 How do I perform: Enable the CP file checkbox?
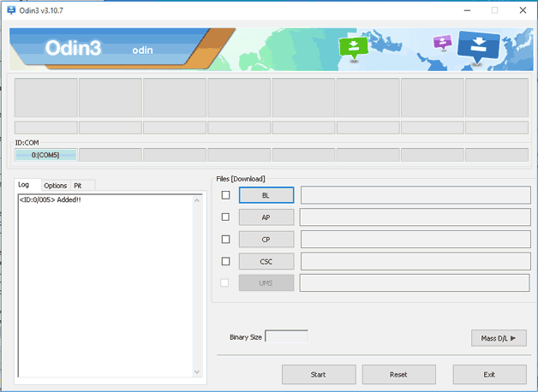[x=225, y=239]
